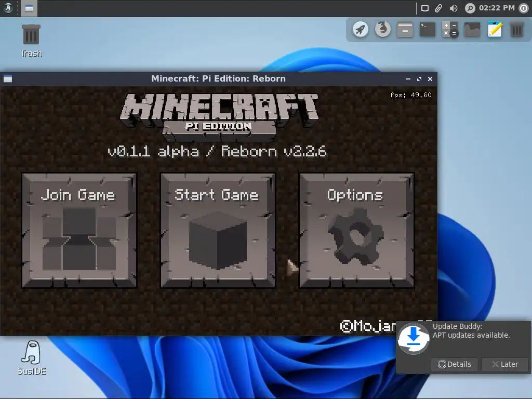Click the screen display tray icon

coord(425,8)
